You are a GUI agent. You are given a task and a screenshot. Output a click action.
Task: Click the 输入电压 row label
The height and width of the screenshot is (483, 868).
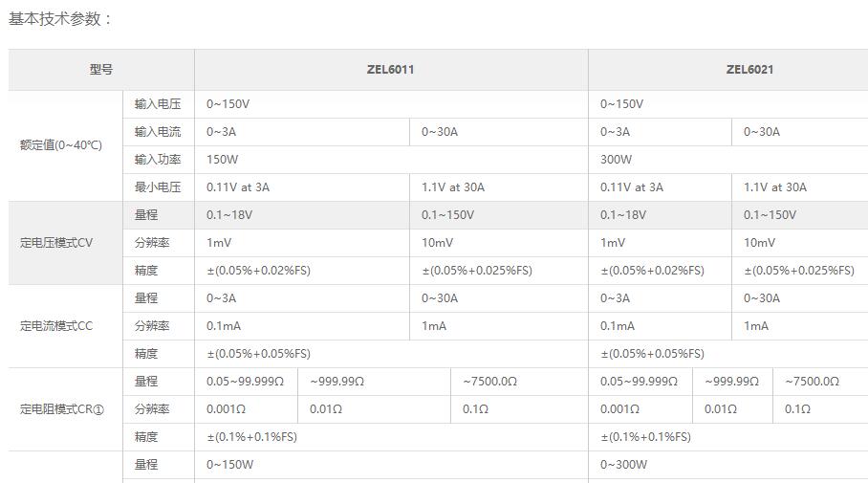[158, 104]
